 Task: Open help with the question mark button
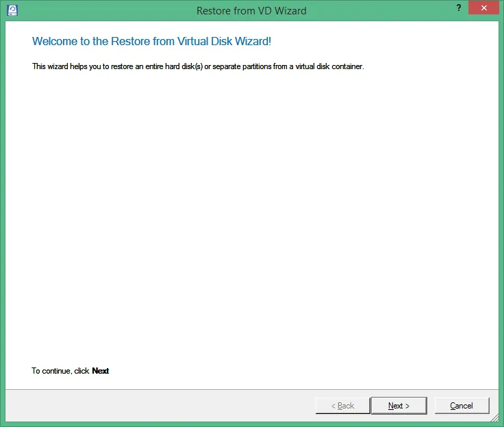(459, 8)
